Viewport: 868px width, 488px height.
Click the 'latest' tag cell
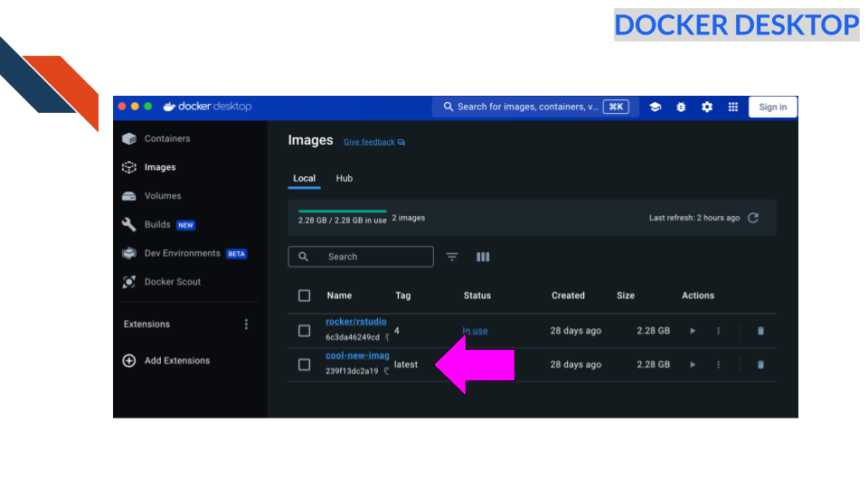tap(406, 364)
